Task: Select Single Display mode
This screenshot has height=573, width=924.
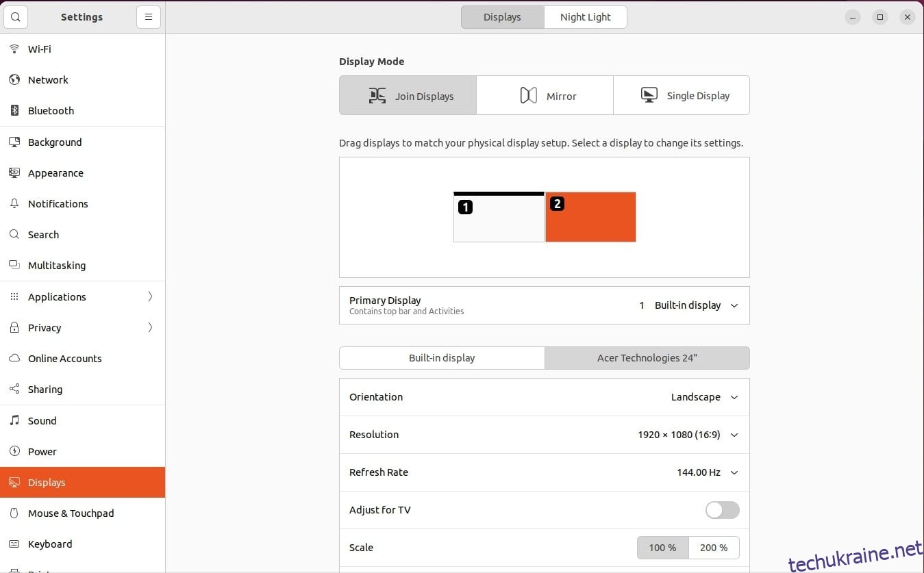Action: pos(682,95)
